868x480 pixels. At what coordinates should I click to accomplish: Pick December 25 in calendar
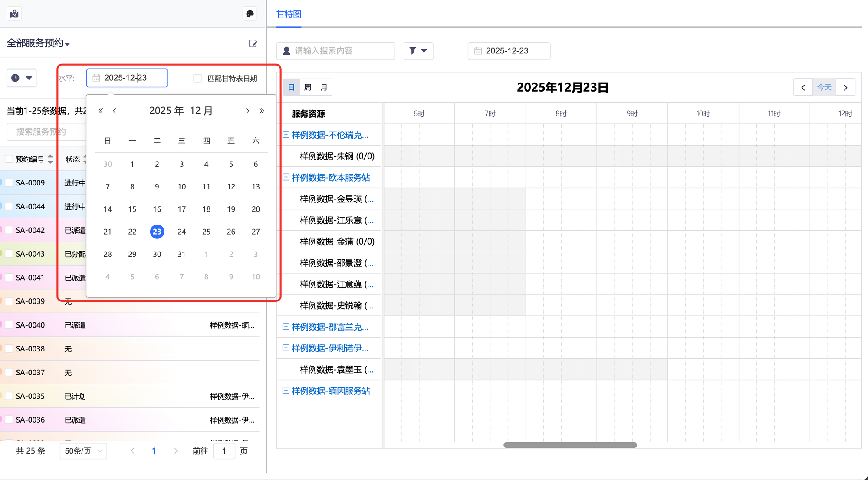pyautogui.click(x=206, y=232)
